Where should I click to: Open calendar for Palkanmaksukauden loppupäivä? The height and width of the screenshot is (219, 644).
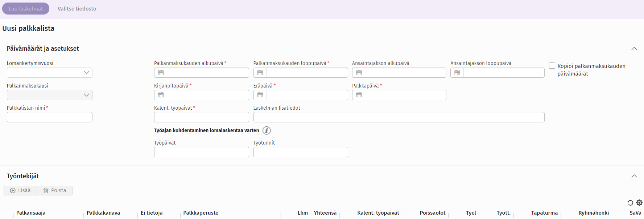click(260, 73)
